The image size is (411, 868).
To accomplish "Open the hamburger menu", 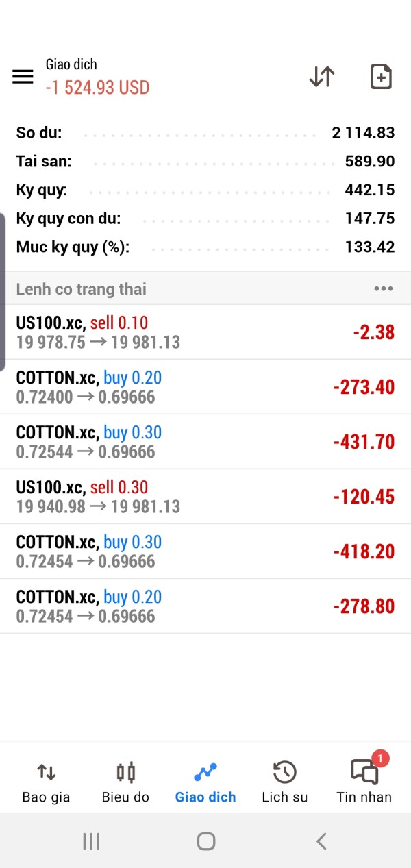I will (x=23, y=77).
